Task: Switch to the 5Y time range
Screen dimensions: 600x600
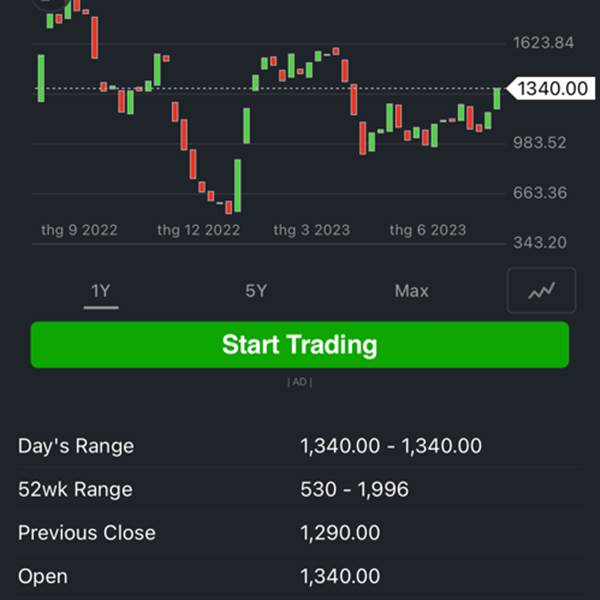Action: (256, 291)
